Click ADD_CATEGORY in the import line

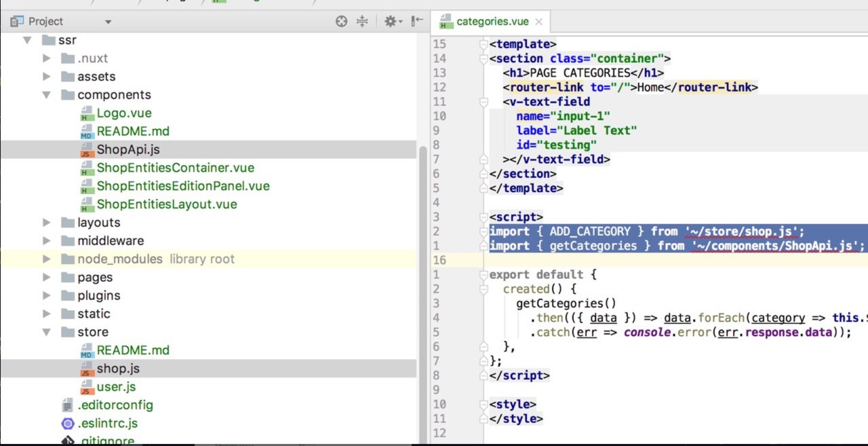(590, 231)
